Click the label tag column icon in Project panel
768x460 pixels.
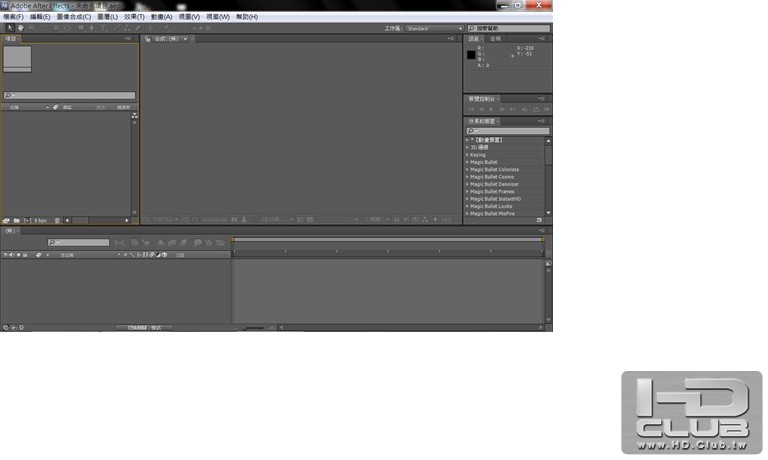tap(55, 107)
